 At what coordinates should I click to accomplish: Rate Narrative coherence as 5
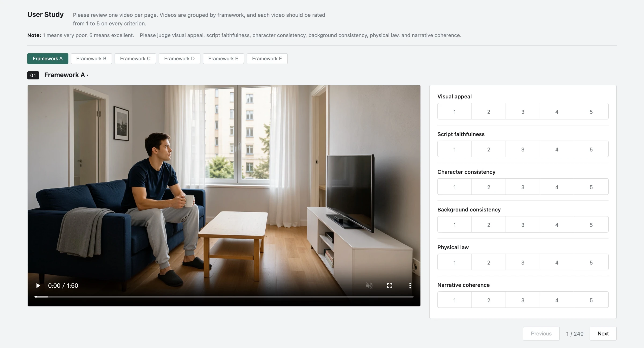591,300
